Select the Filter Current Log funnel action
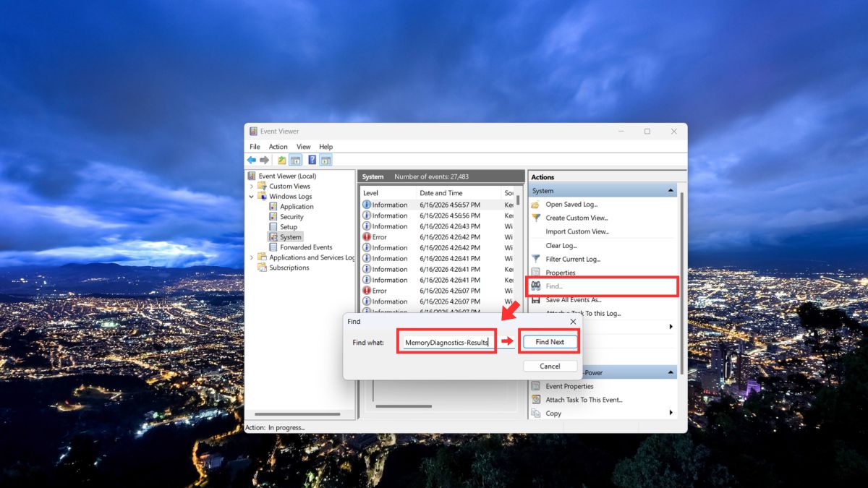Screen dimensions: 868x488 (x=573, y=259)
